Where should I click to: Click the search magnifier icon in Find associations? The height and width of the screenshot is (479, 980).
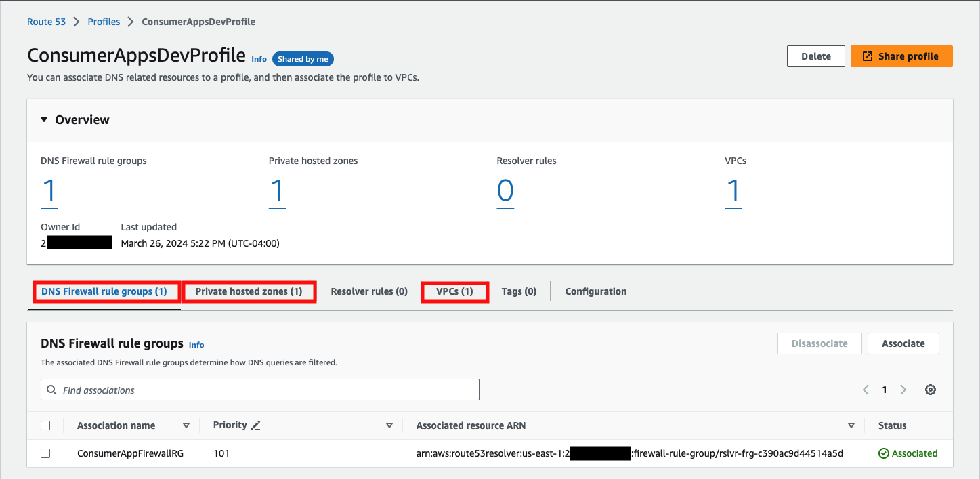53,390
